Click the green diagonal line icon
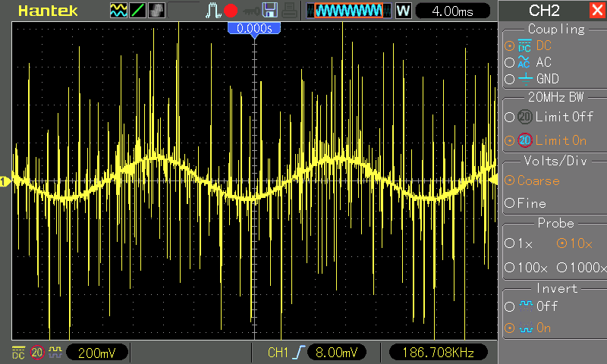The height and width of the screenshot is (364, 607). click(x=137, y=11)
